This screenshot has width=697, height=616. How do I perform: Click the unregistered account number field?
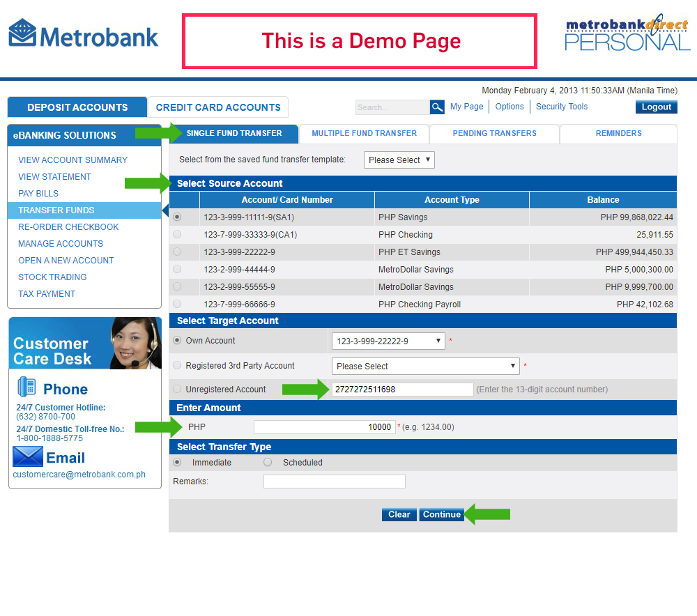[x=402, y=390]
